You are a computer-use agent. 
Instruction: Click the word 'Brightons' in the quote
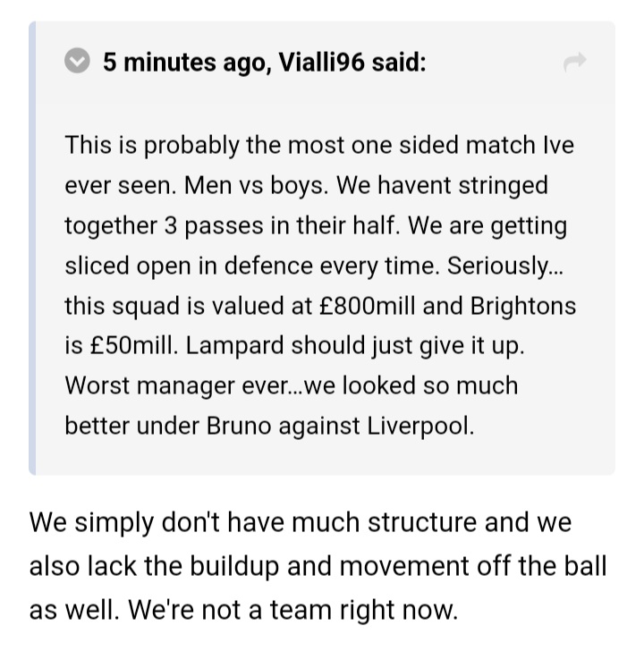523,306
